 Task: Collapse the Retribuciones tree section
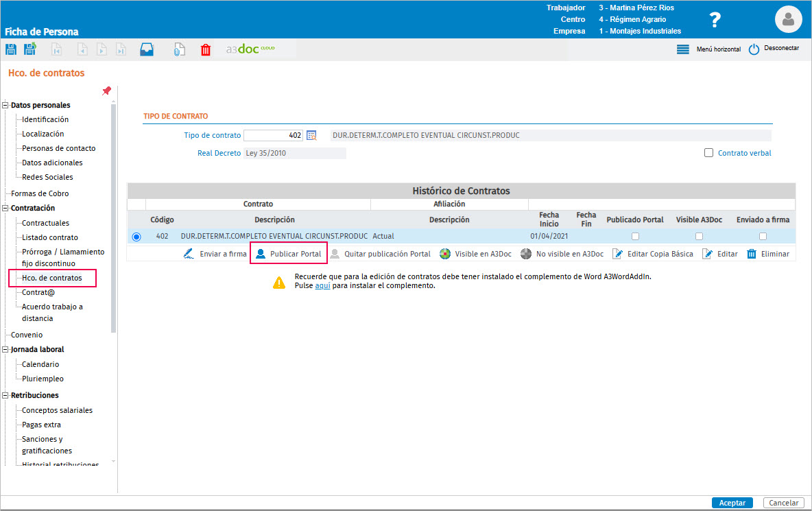(x=5, y=395)
